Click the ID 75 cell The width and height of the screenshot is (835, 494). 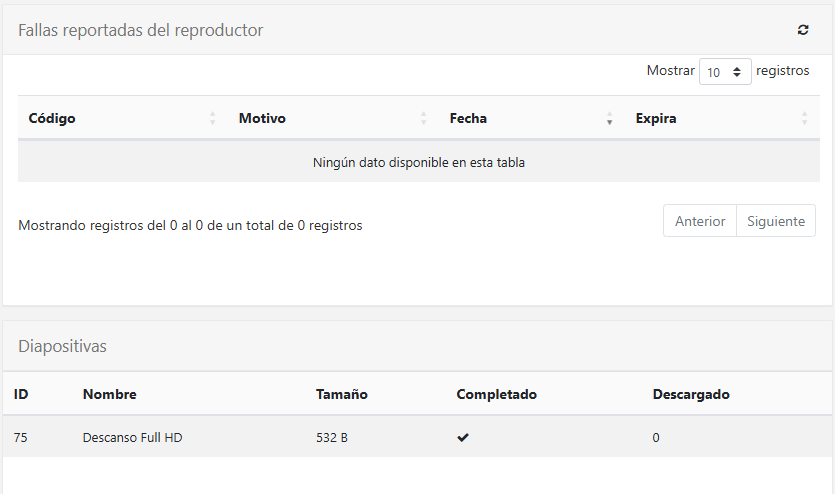point(21,437)
